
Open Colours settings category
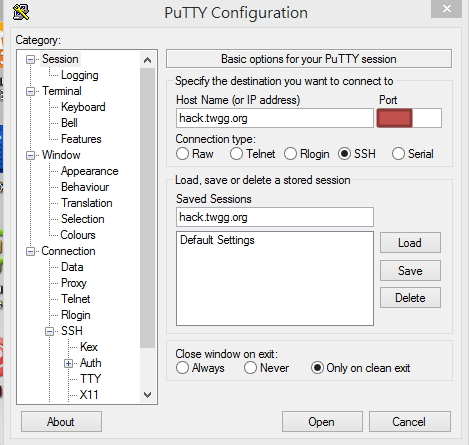78,235
